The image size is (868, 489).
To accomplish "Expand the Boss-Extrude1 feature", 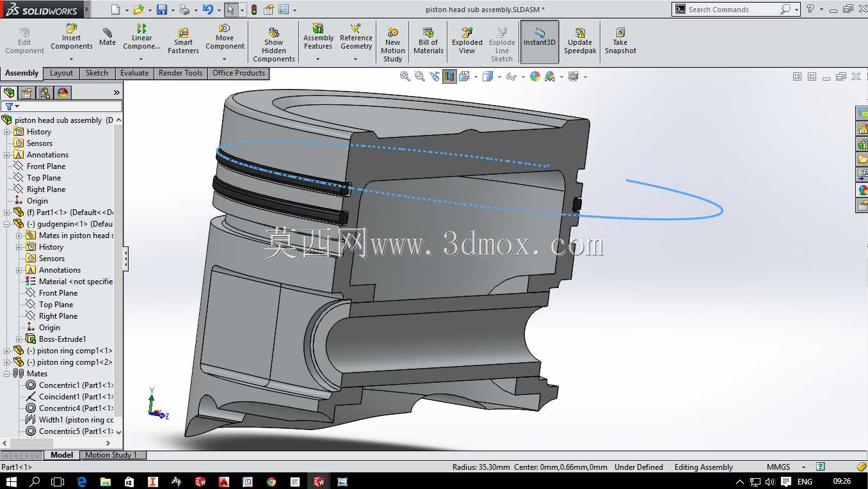I will pos(19,339).
